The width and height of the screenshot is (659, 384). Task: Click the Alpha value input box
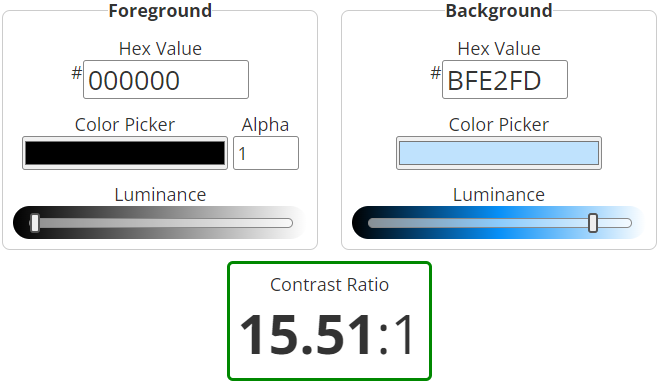tap(266, 153)
